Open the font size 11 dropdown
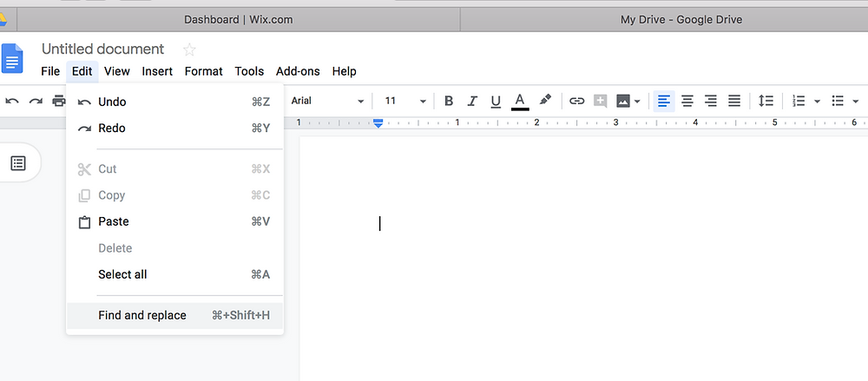 pos(405,101)
